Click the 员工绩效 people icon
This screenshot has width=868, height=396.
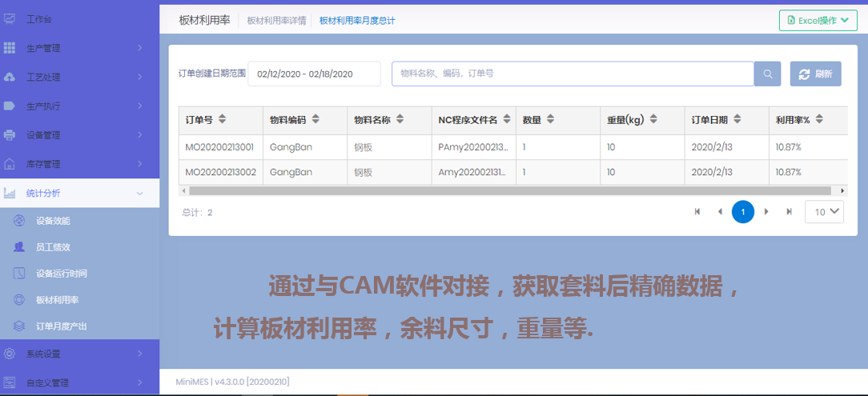tap(19, 247)
